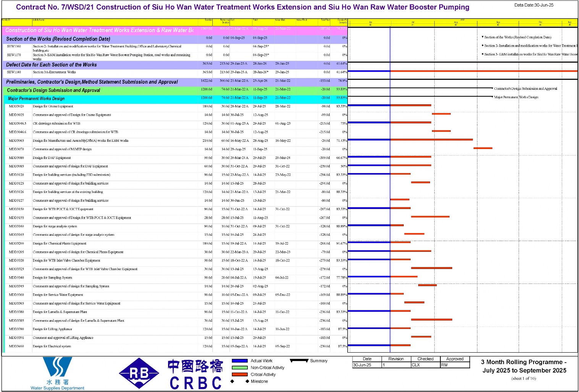Viewport: 579px width, 392px height.
Task: Click the red Gantt bar in the MDD3155 row
Action: [430, 217]
